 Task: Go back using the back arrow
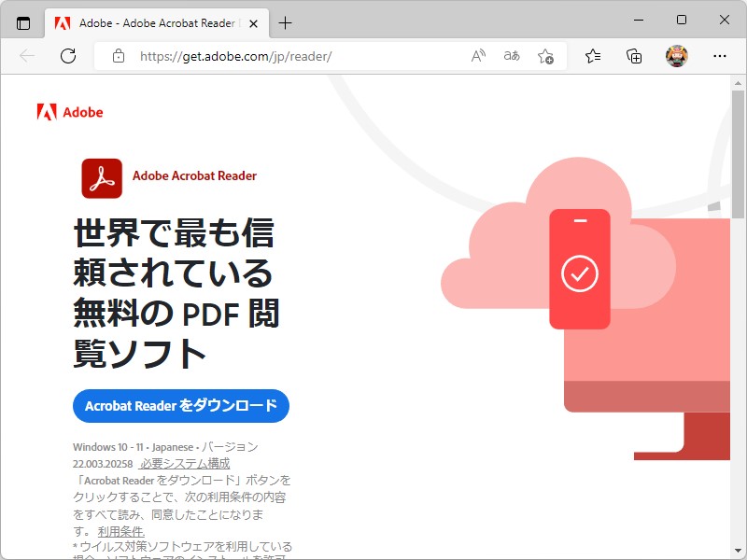click(x=27, y=56)
